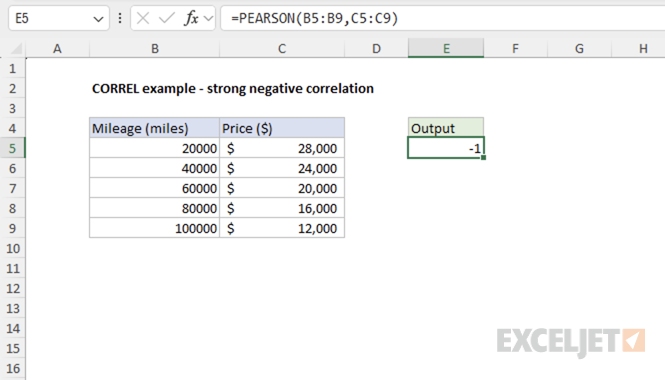The width and height of the screenshot is (665, 380).
Task: Select the cell containing 80000
Action: (x=154, y=208)
